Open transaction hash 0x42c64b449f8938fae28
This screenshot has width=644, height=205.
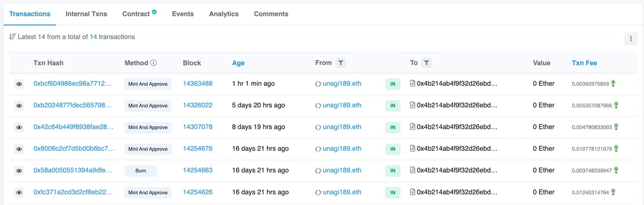pos(74,127)
